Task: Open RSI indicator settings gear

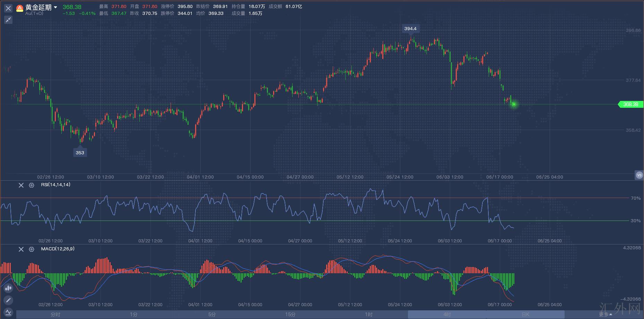Action: (32, 185)
